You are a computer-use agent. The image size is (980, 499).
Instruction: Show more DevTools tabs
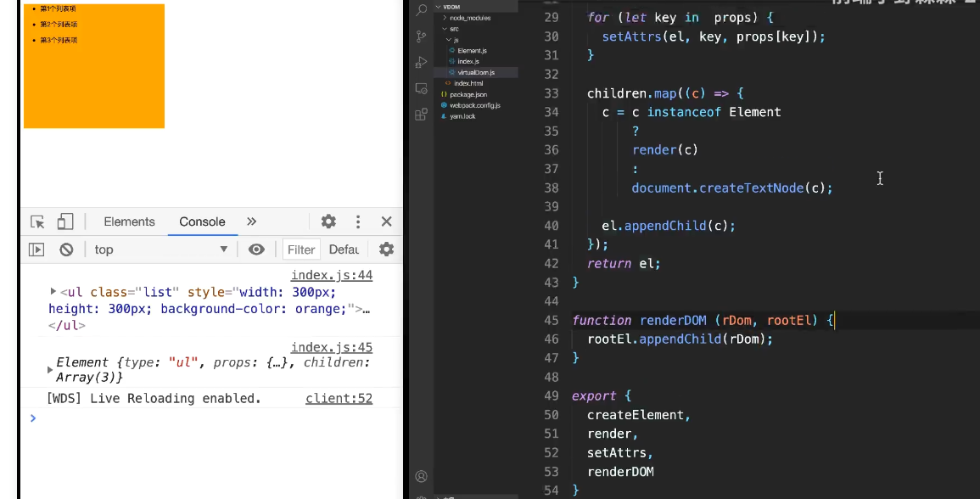pos(251,221)
